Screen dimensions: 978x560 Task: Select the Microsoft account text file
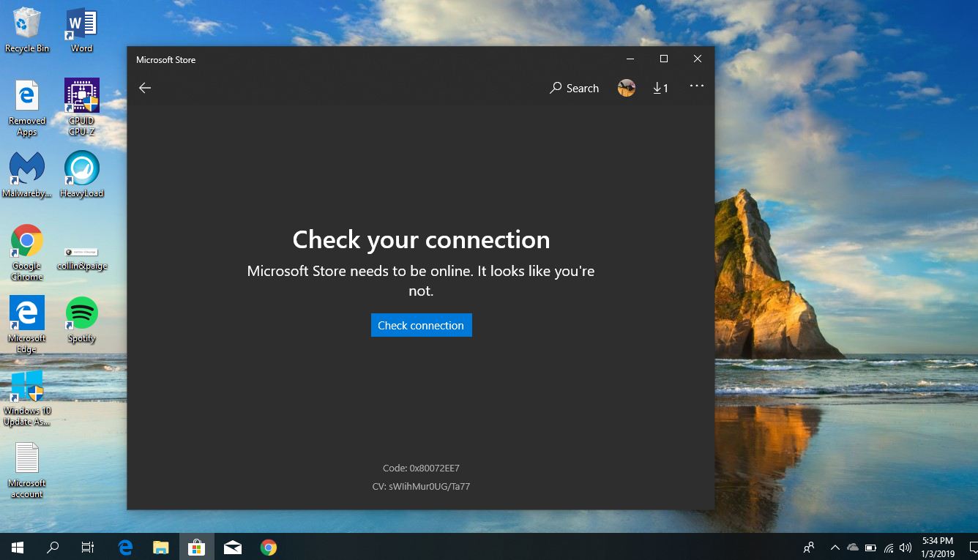(x=27, y=470)
